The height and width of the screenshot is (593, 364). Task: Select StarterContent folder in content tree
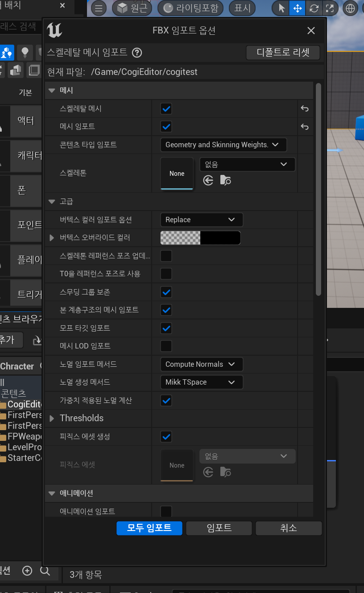(x=21, y=458)
